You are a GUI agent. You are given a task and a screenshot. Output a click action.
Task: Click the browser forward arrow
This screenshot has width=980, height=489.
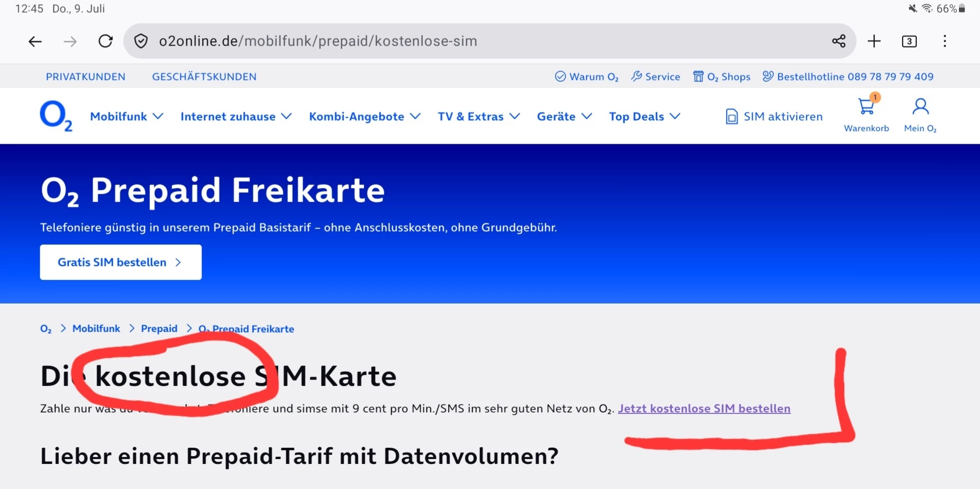click(x=70, y=41)
